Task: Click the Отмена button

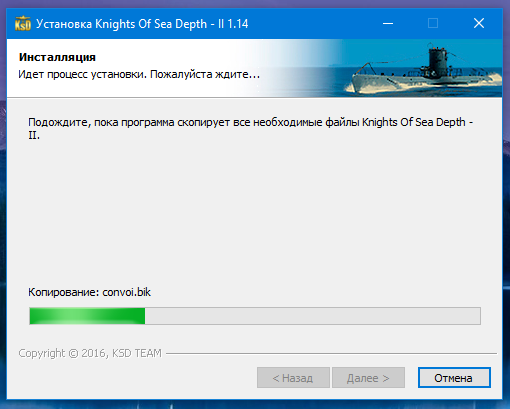Action: [454, 378]
